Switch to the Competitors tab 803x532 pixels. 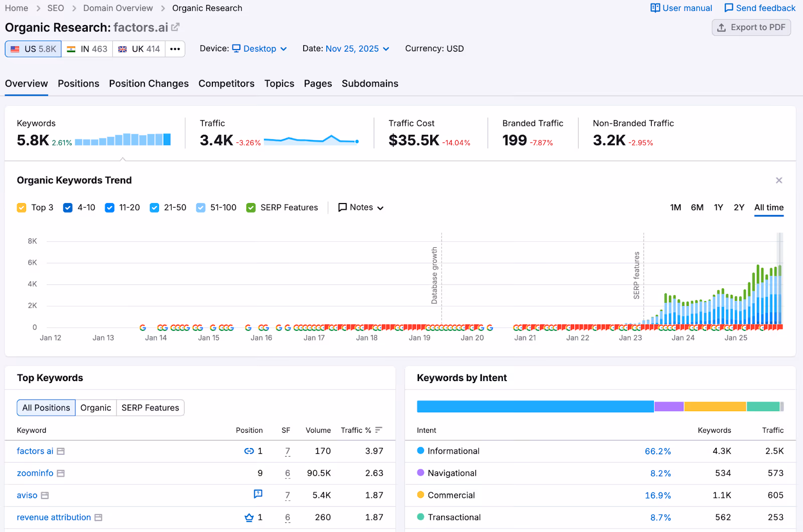(226, 83)
